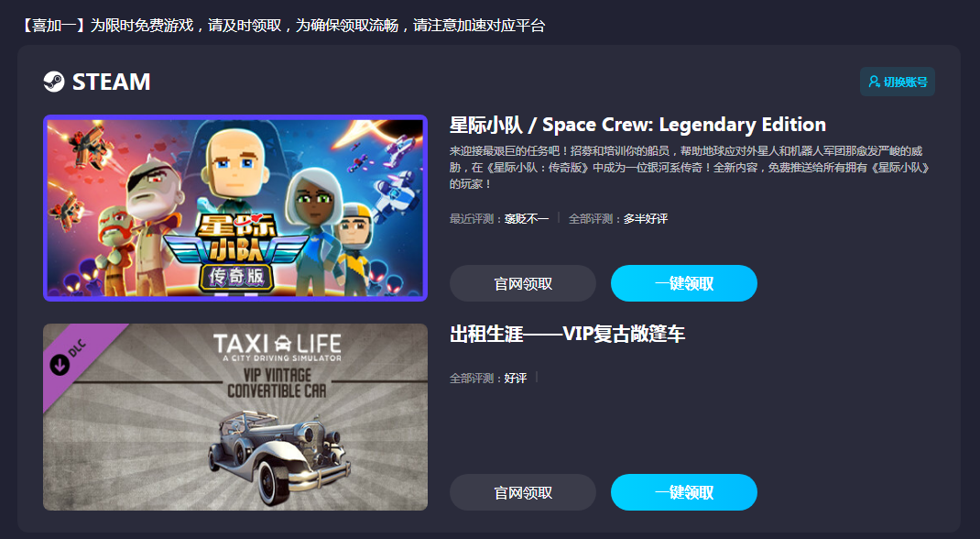This screenshot has width=980, height=539.
Task: Click Taxi Life 全部评测 好评 rating
Action: (488, 379)
